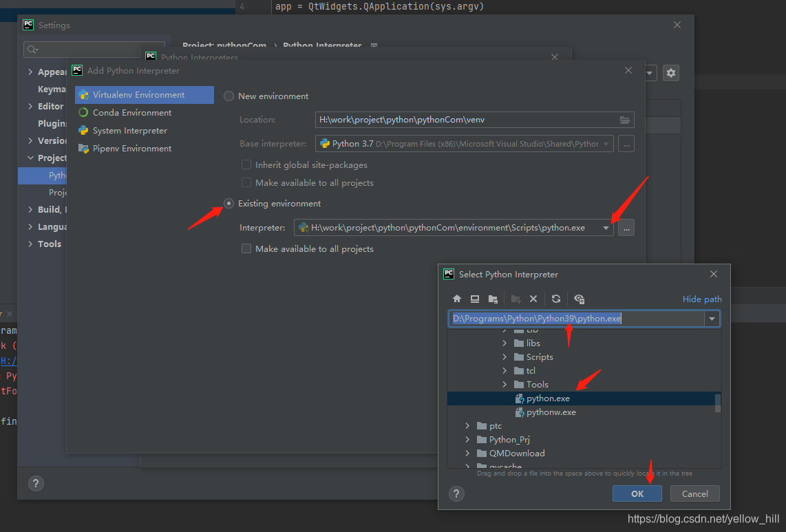The image size is (786, 532).
Task: Click the folder icon next to Location field
Action: (x=625, y=119)
